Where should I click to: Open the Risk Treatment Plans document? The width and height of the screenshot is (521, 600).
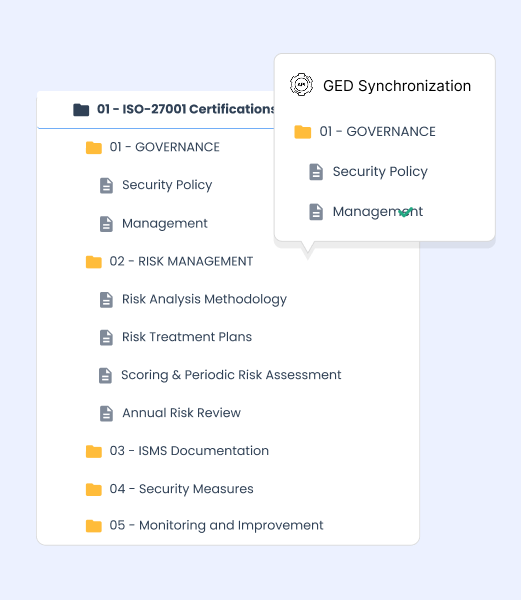pyautogui.click(x=187, y=337)
